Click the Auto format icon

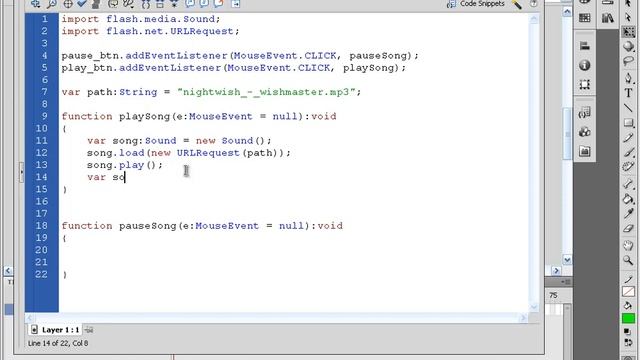click(x=96, y=4)
